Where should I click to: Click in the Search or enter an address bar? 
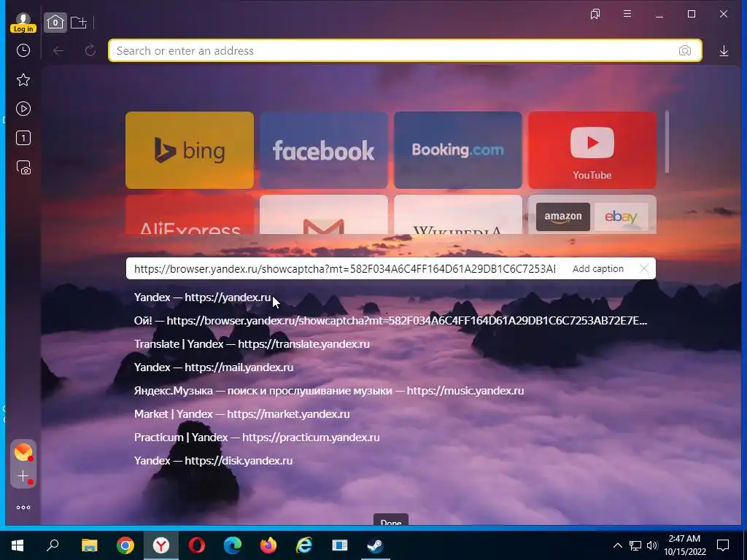(406, 50)
